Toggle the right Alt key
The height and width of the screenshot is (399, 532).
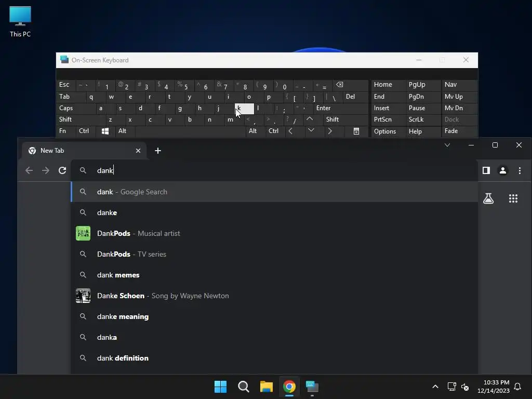pos(256,131)
